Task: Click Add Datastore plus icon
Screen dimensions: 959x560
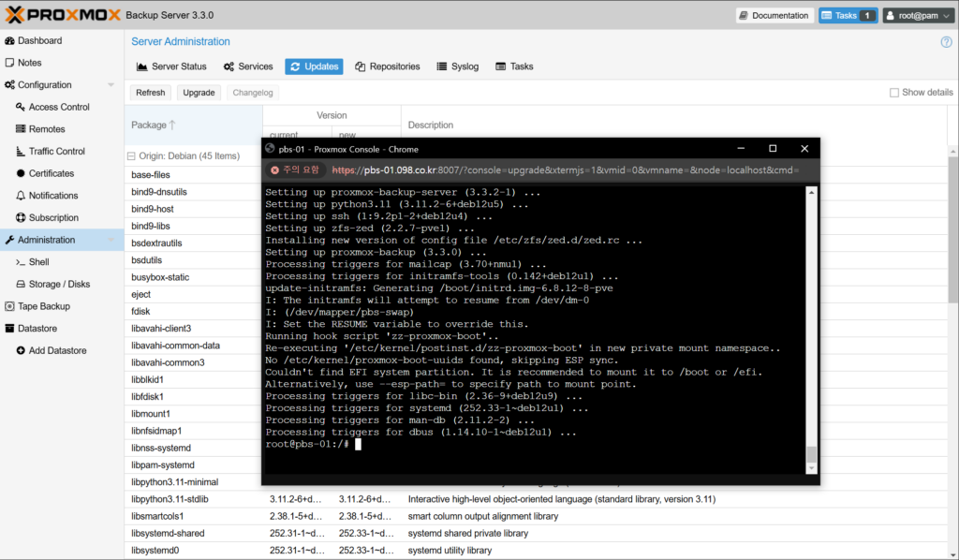Action: (x=21, y=350)
